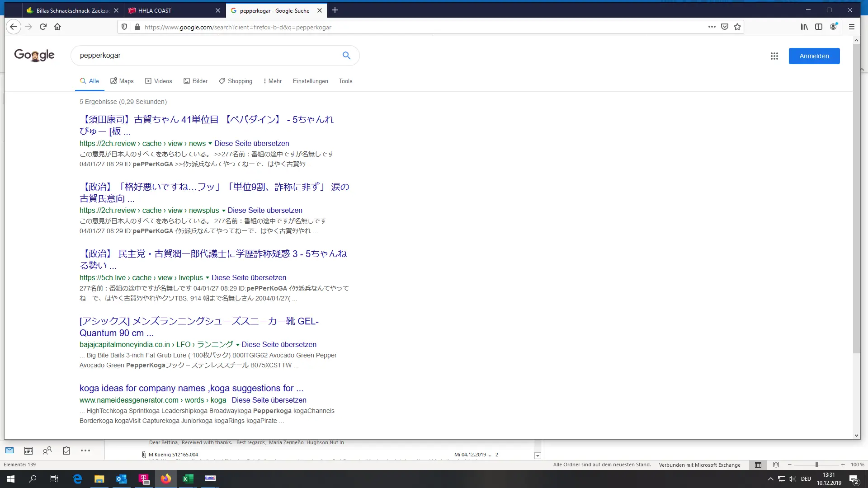Open Outlook people icon
This screenshot has height=488, width=868.
click(47, 450)
